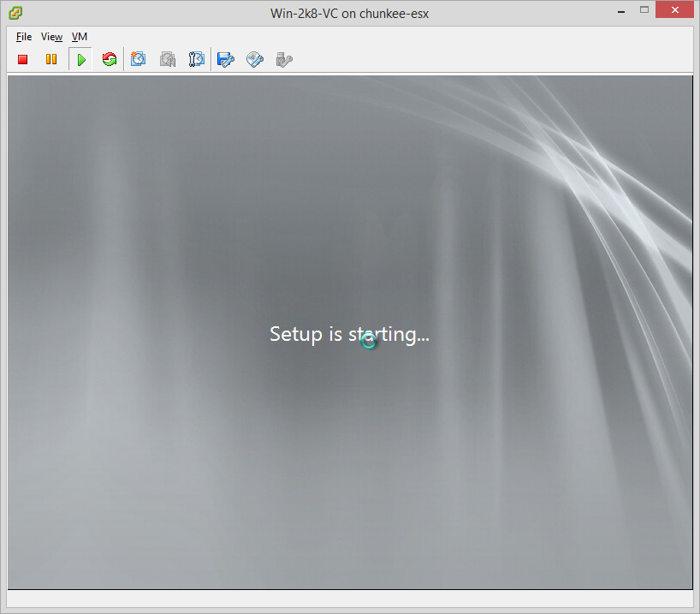
Task: Click the red Power Off button
Action: [x=23, y=59]
